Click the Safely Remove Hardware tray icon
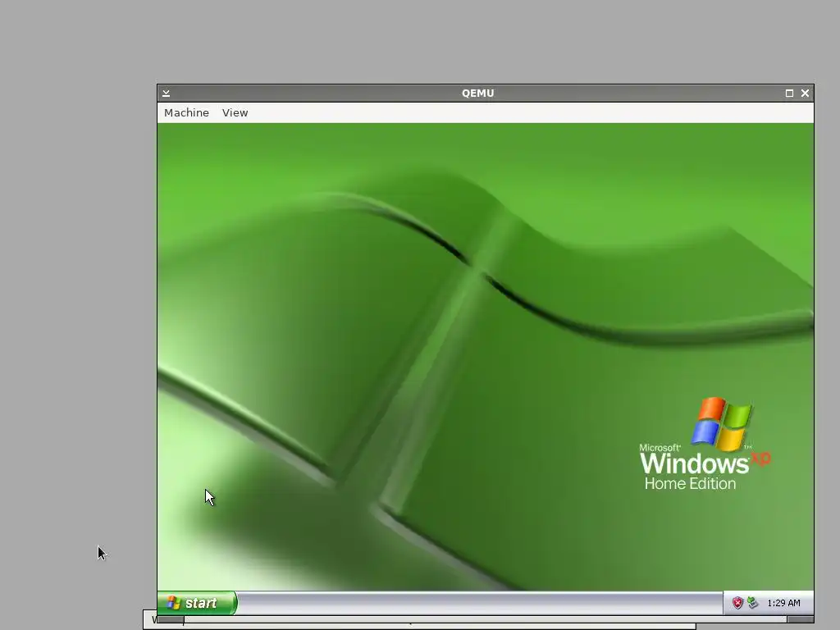This screenshot has height=630, width=840. coord(753,603)
